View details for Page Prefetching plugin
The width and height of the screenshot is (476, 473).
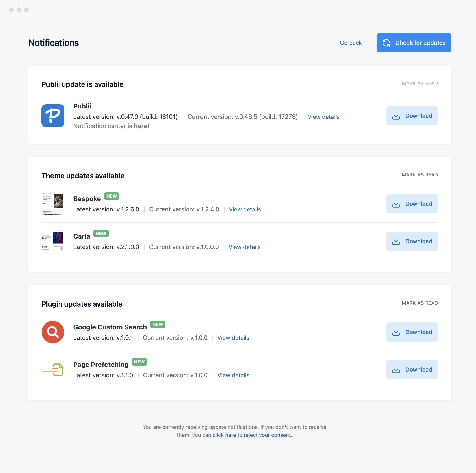point(233,375)
